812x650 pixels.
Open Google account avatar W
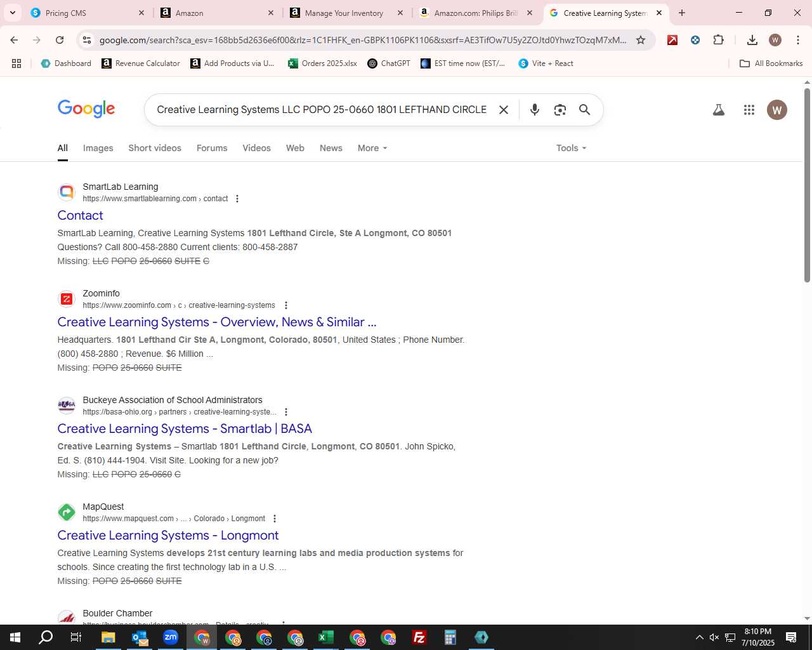(776, 110)
